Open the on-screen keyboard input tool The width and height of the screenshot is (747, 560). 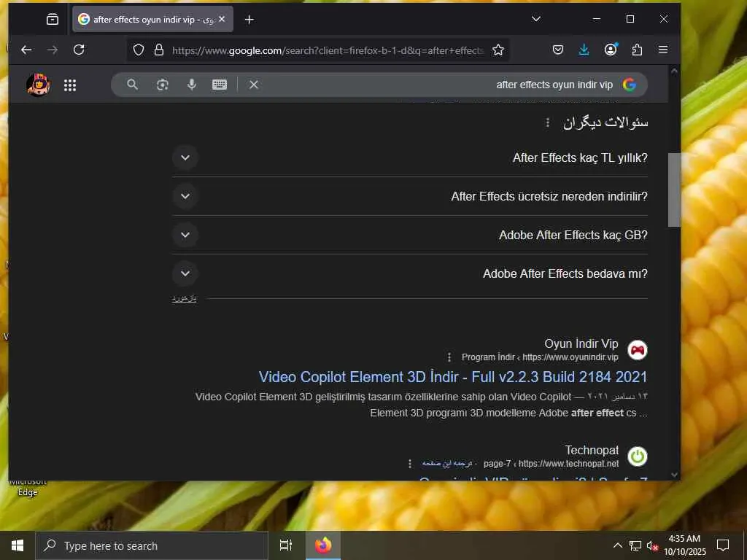[220, 85]
